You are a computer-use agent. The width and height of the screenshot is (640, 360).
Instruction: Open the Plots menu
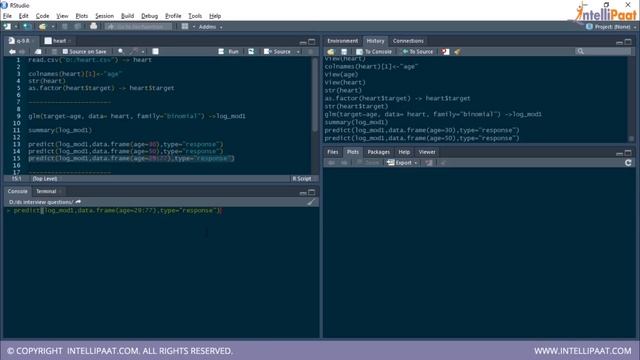coord(82,16)
